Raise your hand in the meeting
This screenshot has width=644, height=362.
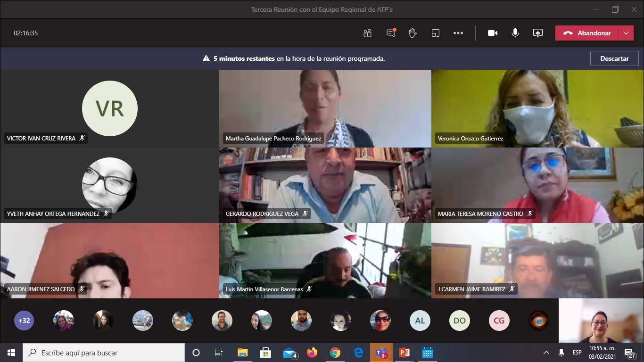413,33
